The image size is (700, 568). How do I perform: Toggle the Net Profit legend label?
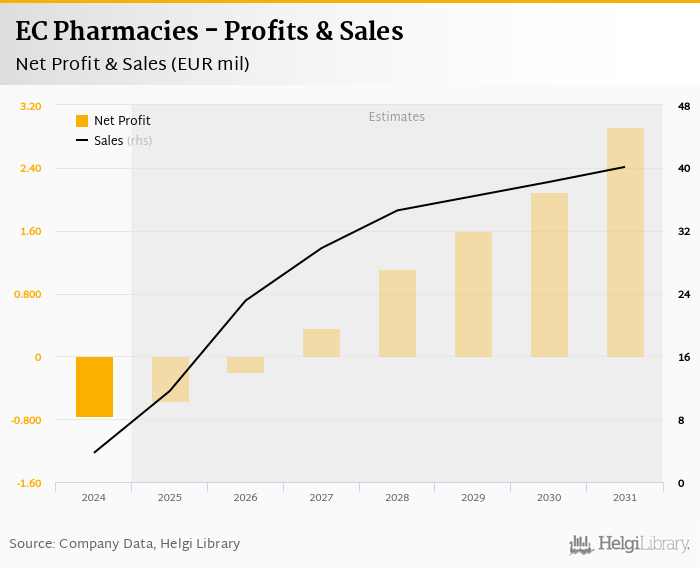click(122, 121)
